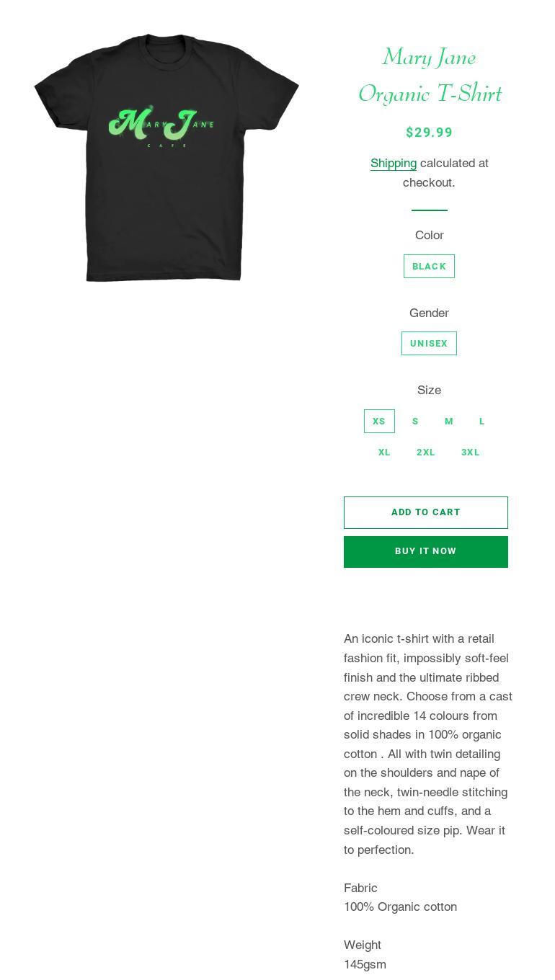Viewport: 555px width, 980px height.
Task: Select the BLACK color option
Action: (x=429, y=266)
